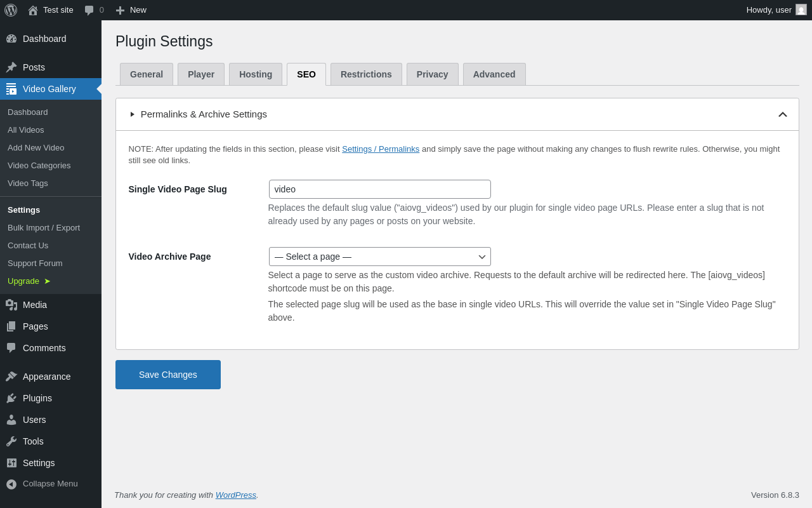
Task: Switch to the Restrictions tab
Action: point(366,74)
